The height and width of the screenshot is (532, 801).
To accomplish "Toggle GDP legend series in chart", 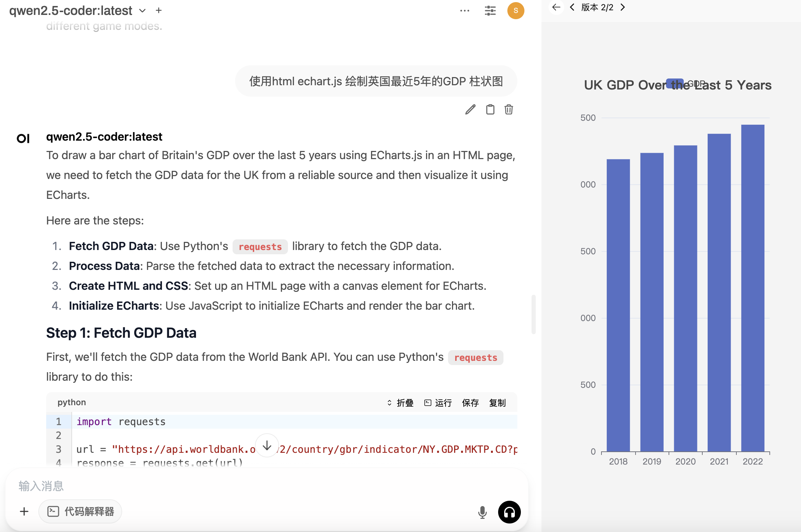I will click(x=675, y=84).
